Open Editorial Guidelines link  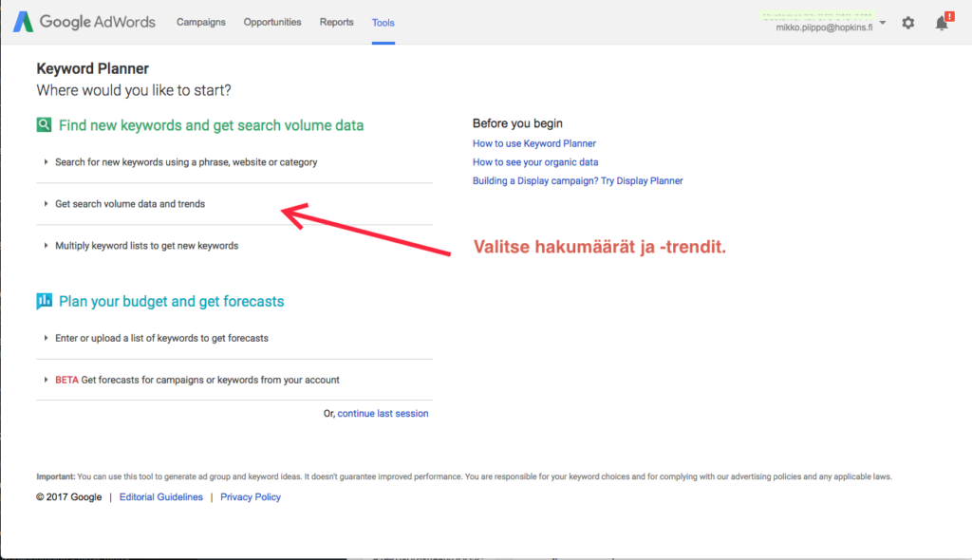161,496
